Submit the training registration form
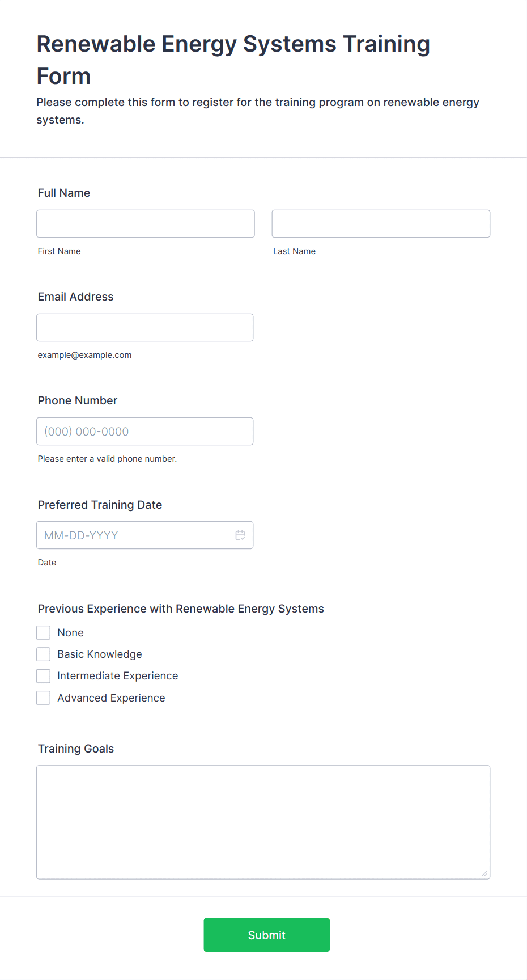Viewport: 527px width, 980px height. point(267,935)
